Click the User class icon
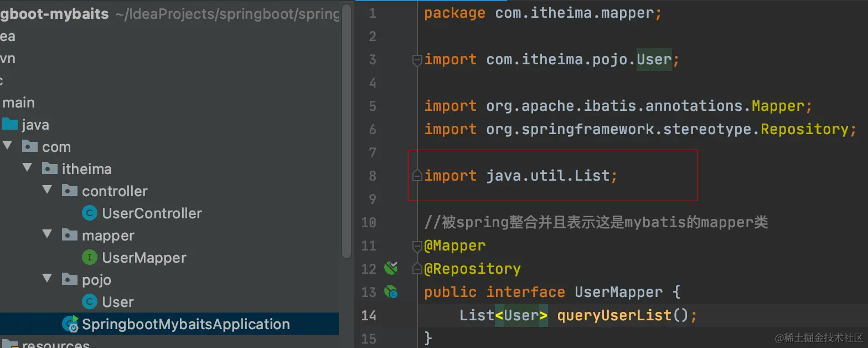The height and width of the screenshot is (348, 868). [90, 302]
